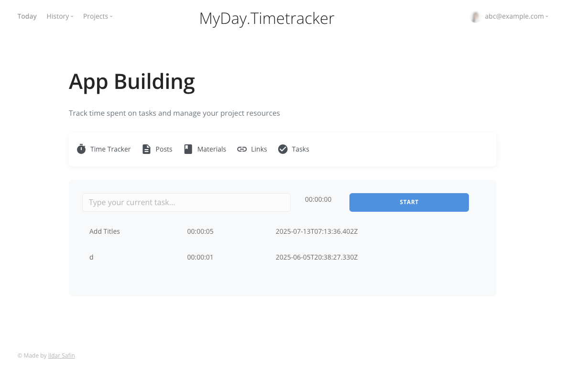Viewport: 565px width, 392px height.
Task: Open the Tasks checkmark icon
Action: [283, 149]
